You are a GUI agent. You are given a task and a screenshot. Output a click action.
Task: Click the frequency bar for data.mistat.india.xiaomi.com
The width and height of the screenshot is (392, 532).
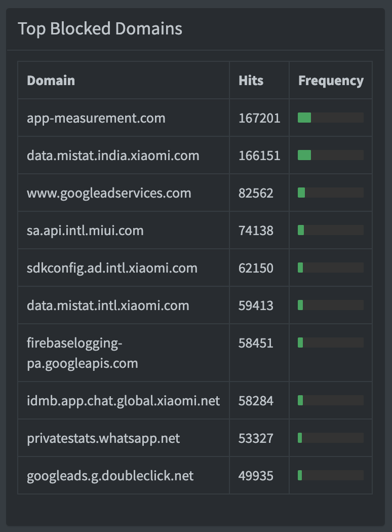pyautogui.click(x=331, y=156)
